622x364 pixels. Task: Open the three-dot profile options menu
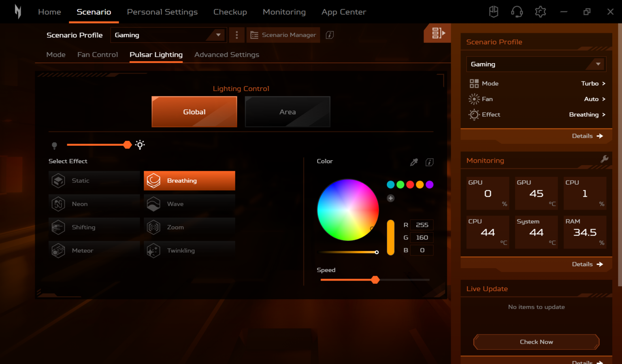tap(236, 35)
